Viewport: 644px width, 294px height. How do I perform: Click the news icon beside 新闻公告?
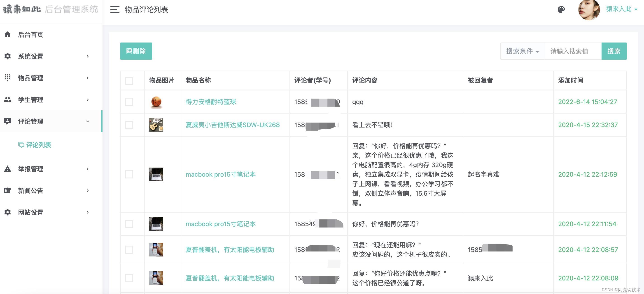coord(7,191)
